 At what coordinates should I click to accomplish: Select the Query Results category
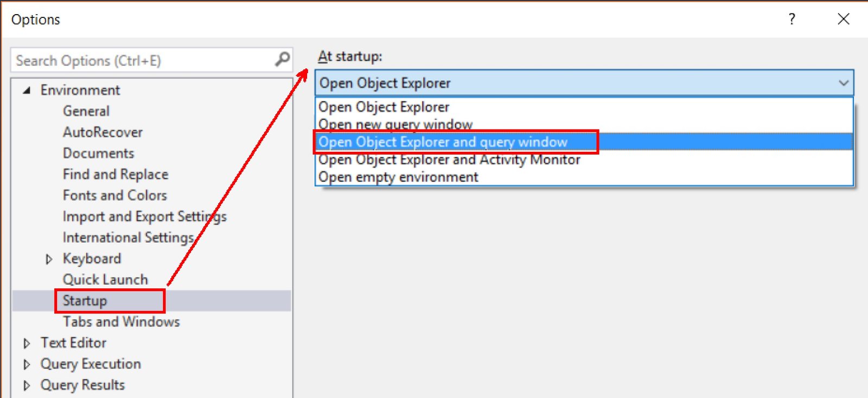(x=82, y=385)
